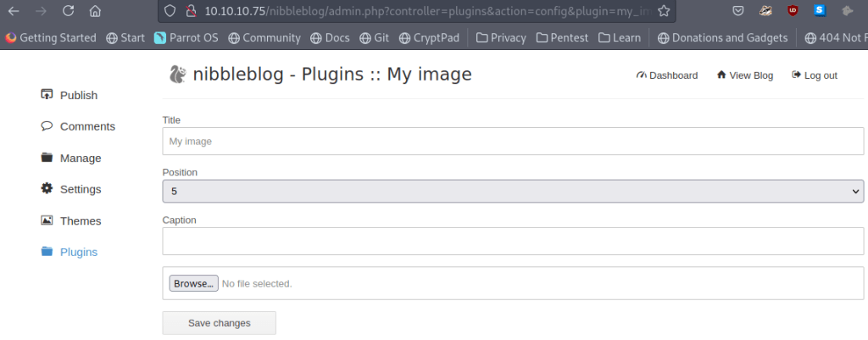Click the uBlock Origin extension icon
The image size is (868, 340).
click(793, 11)
